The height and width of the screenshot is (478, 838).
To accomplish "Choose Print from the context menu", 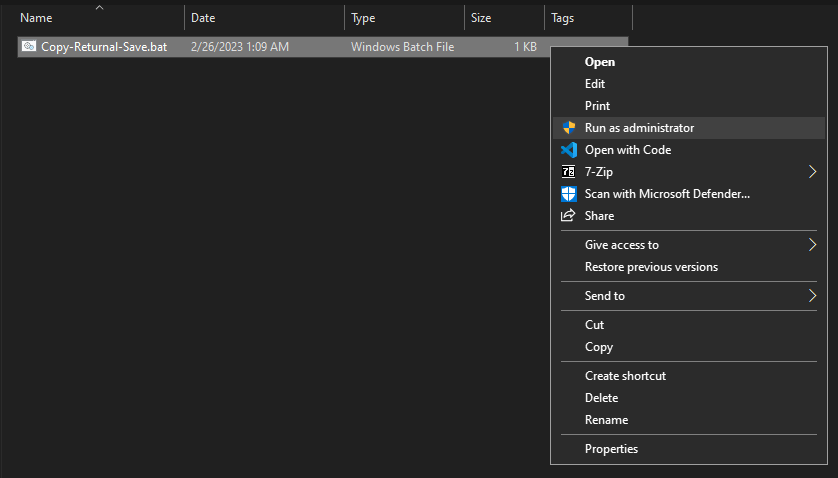I will pos(597,106).
